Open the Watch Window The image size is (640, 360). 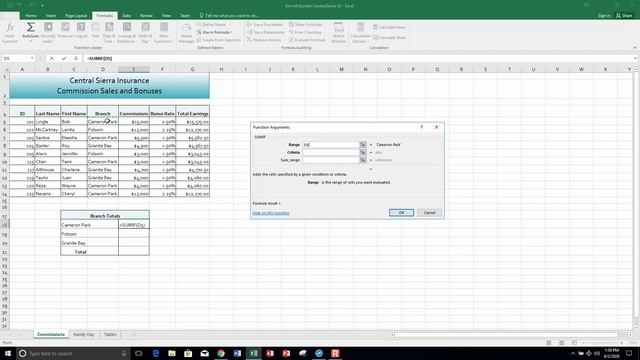coord(338,33)
